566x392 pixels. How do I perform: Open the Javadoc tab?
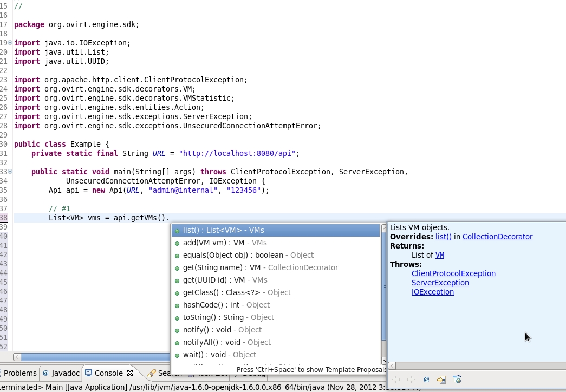tap(61, 373)
